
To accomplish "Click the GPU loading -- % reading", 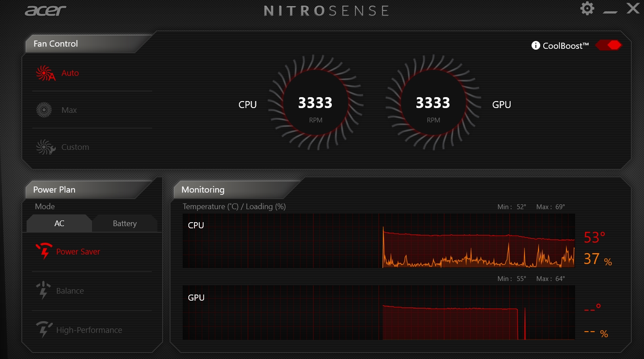I will click(x=596, y=333).
